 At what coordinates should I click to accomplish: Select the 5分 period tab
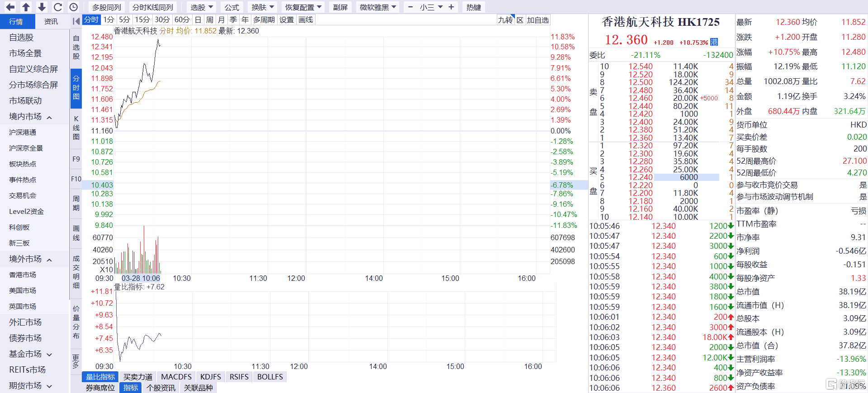pyautogui.click(x=124, y=19)
